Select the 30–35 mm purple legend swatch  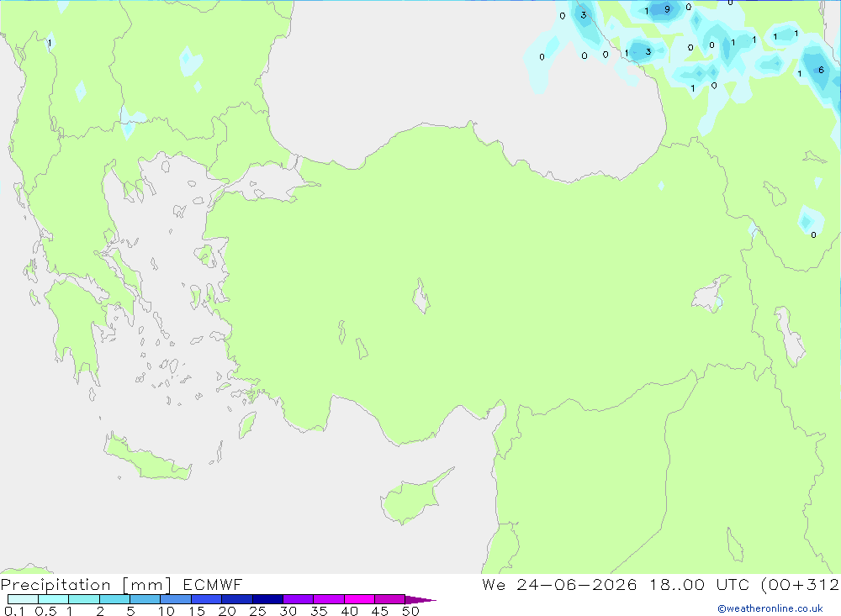click(299, 599)
